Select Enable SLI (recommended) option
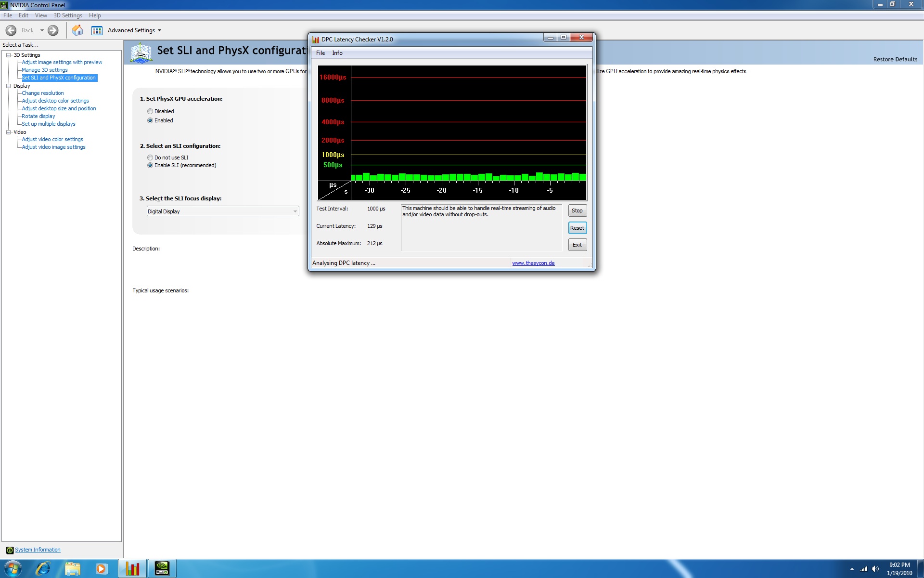This screenshot has height=578, width=924. (x=150, y=165)
